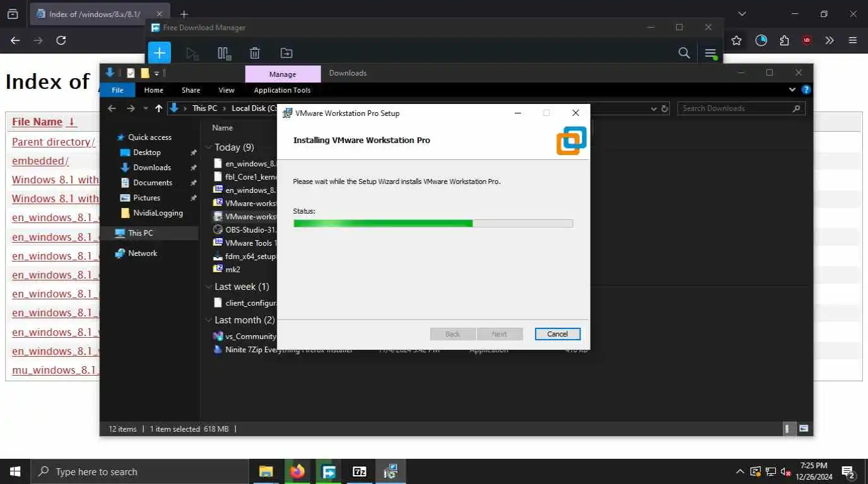This screenshot has width=868, height=484.
Task: Open File Explorer from the taskbar
Action: 266,471
